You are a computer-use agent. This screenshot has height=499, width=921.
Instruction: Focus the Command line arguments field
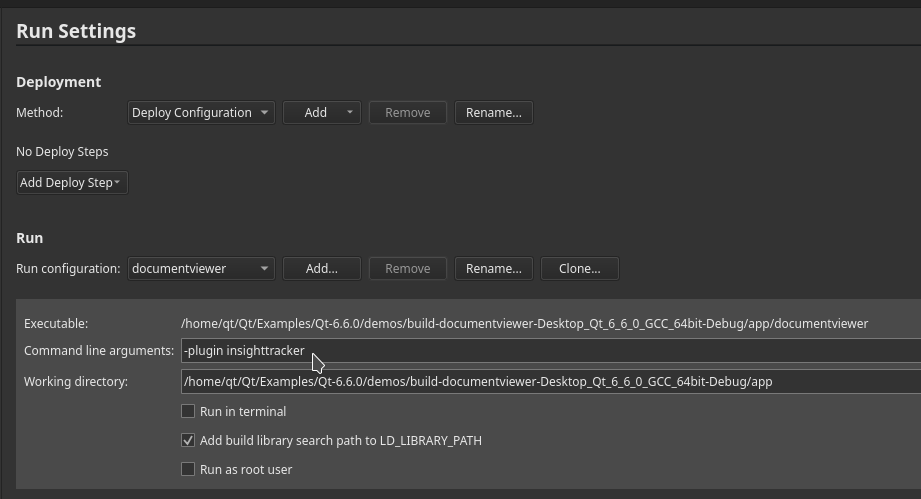coord(600,351)
